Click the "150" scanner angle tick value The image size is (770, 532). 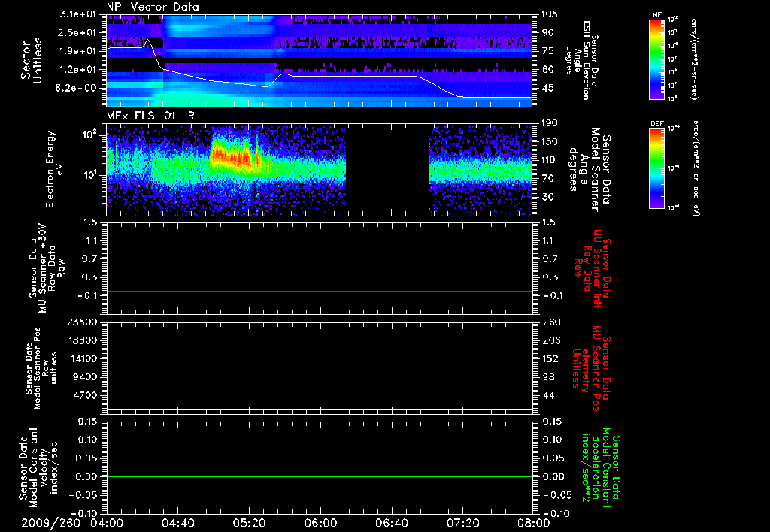point(550,142)
